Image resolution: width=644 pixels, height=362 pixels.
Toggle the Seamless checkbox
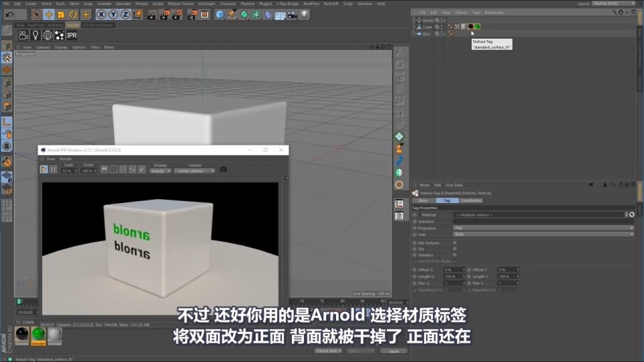coord(455,255)
